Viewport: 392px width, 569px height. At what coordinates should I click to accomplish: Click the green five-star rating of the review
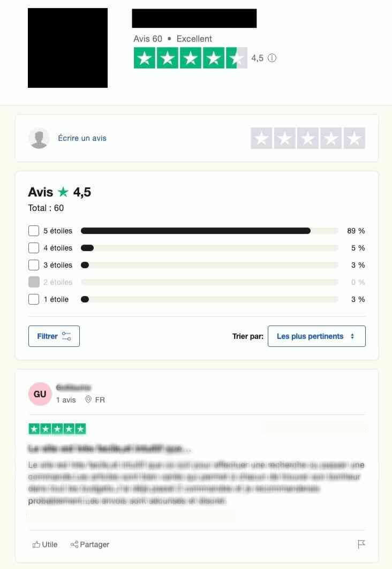coord(57,429)
